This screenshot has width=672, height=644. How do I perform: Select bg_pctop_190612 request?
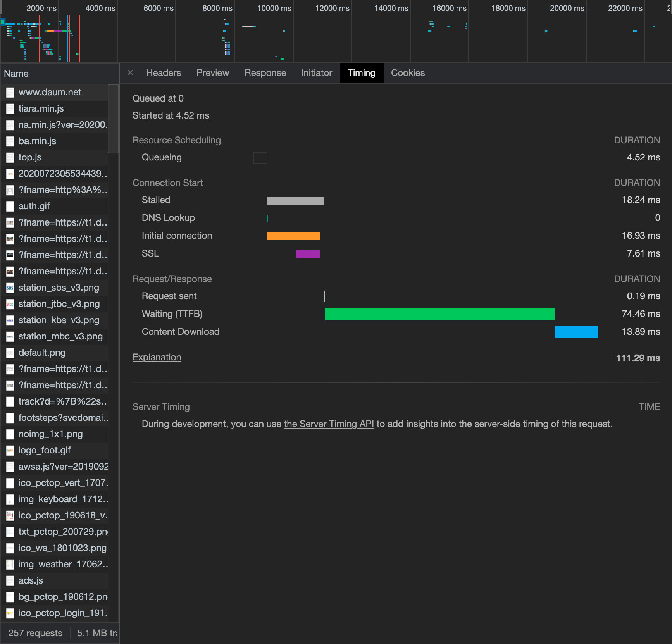coord(54,597)
